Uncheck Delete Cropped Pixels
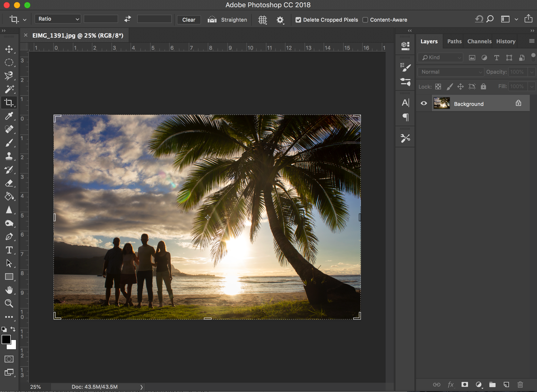The image size is (537, 392). pos(298,20)
